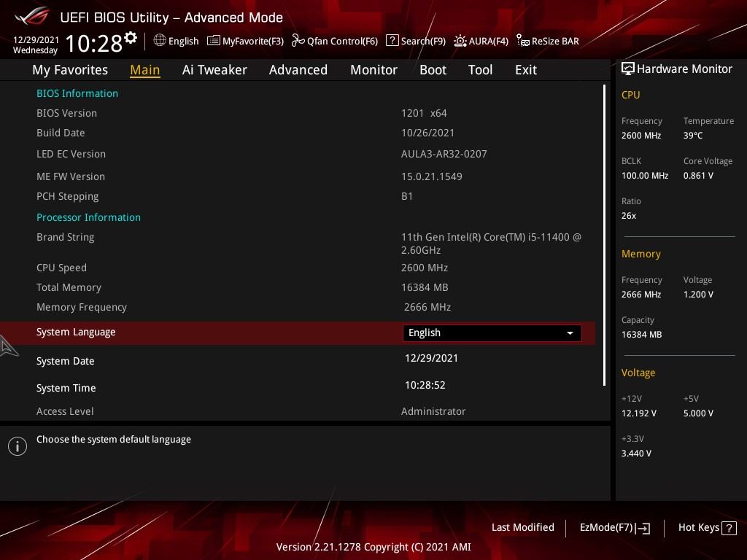Click Memory Voltage 1.200 V reading
The width and height of the screenshot is (747, 560).
698,295
